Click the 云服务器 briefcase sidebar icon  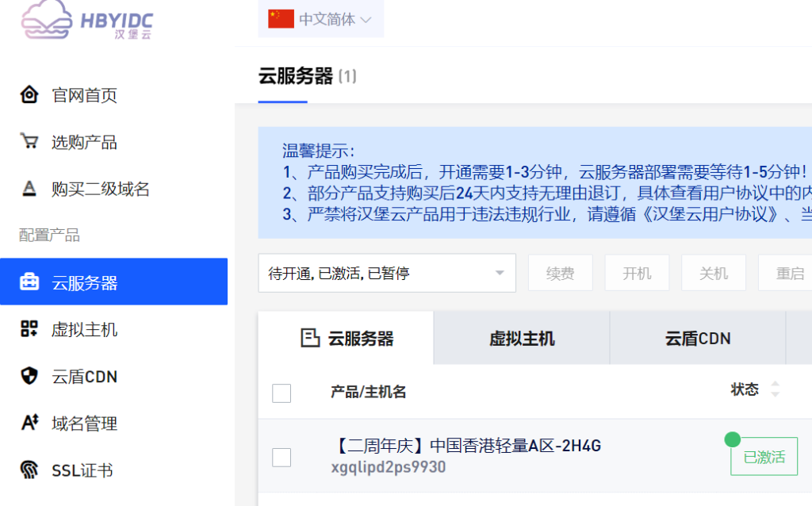click(x=29, y=282)
